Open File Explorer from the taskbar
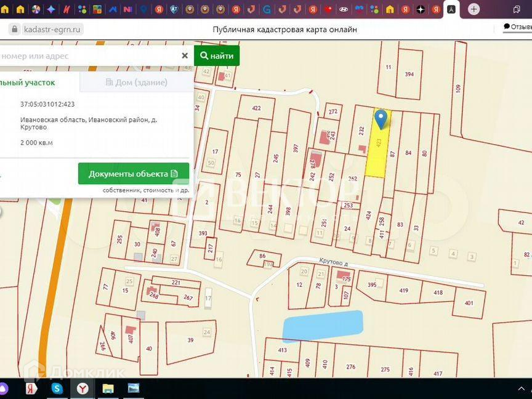 click(x=108, y=388)
